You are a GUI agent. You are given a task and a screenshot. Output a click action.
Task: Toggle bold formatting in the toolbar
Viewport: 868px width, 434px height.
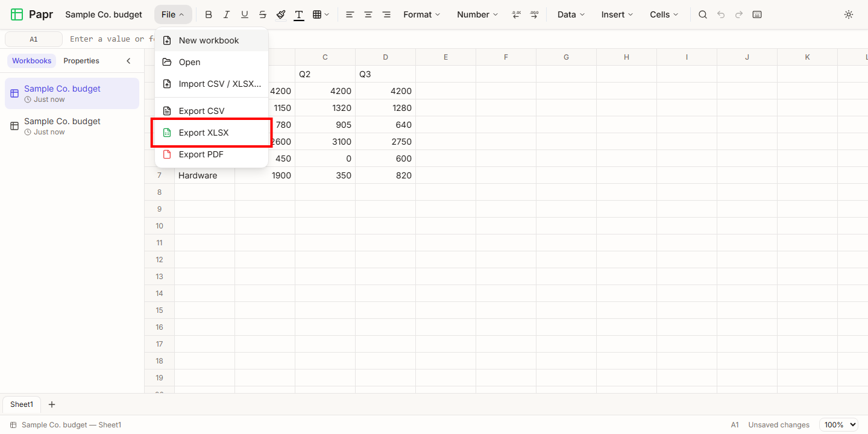click(209, 14)
